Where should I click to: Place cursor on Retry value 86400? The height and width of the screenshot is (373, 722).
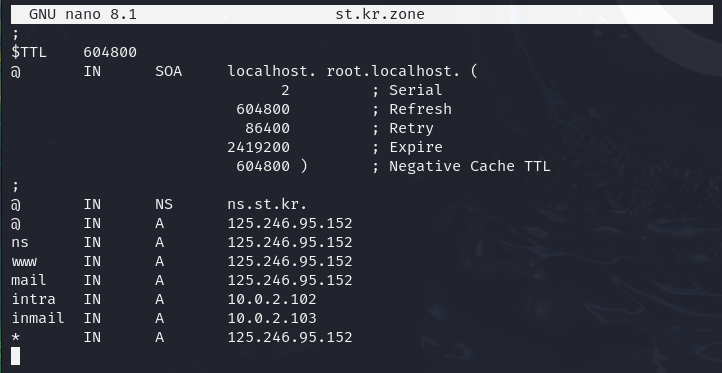[x=267, y=128]
